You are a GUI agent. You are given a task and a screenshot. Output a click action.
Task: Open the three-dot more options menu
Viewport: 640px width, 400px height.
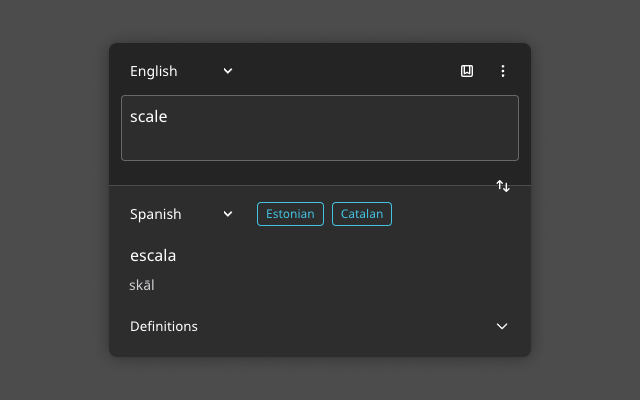point(503,71)
